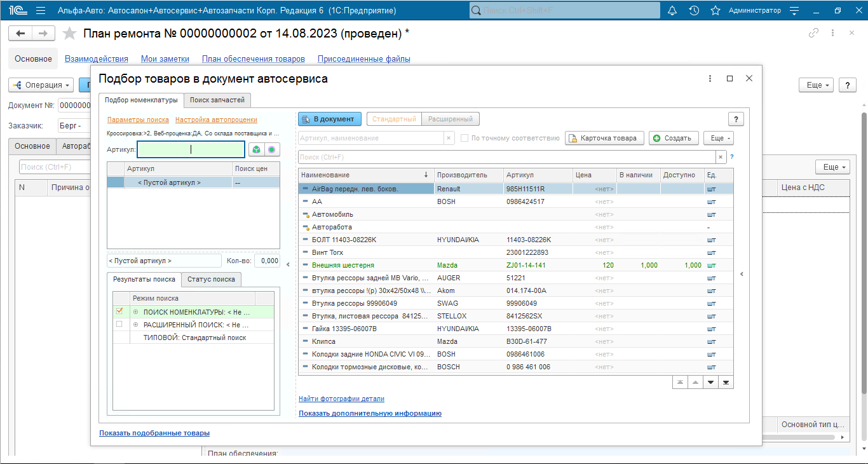Viewport: 868px width, 464px height.
Task: Open the dialog help question-mark button
Action: pyautogui.click(x=736, y=119)
